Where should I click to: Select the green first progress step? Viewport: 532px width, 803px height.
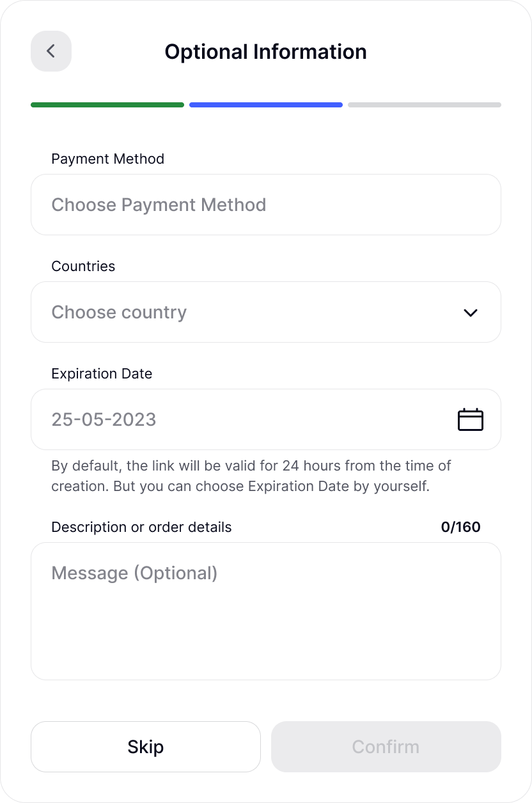[107, 105]
